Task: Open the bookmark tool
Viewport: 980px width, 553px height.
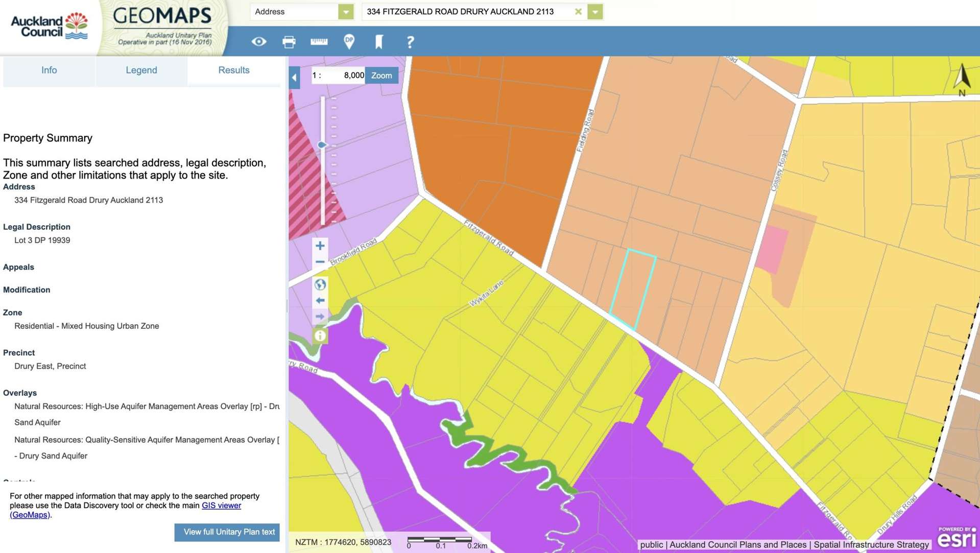Action: coord(379,42)
